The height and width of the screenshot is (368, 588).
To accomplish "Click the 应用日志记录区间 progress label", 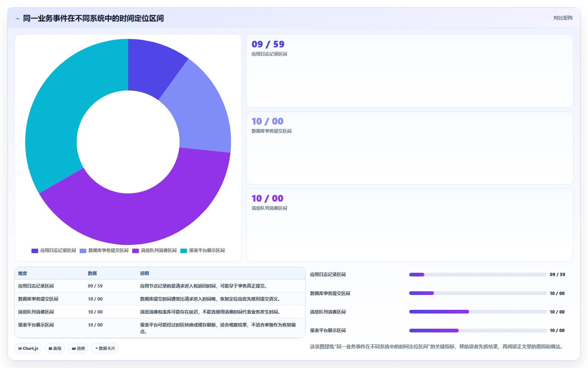I will pos(328,275).
